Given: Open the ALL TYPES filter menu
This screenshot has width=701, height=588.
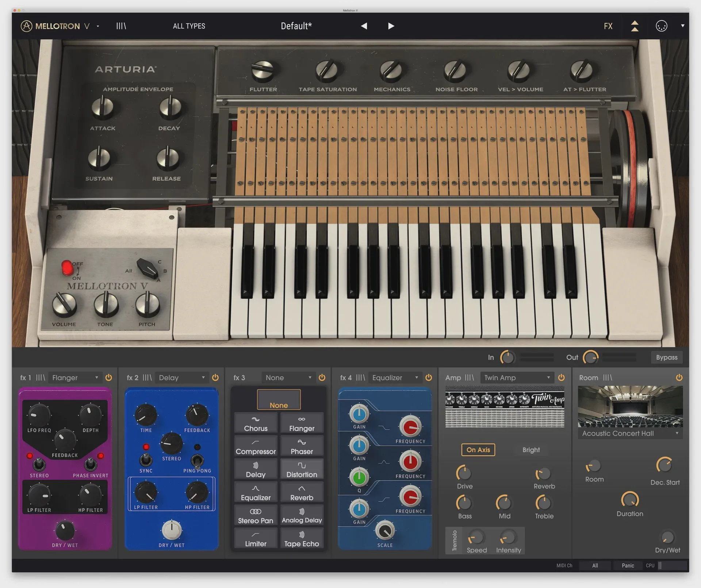Looking at the screenshot, I should [189, 26].
